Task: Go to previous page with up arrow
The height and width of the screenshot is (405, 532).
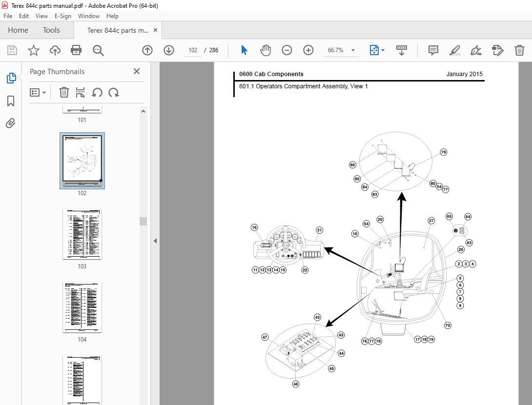Action: [147, 50]
